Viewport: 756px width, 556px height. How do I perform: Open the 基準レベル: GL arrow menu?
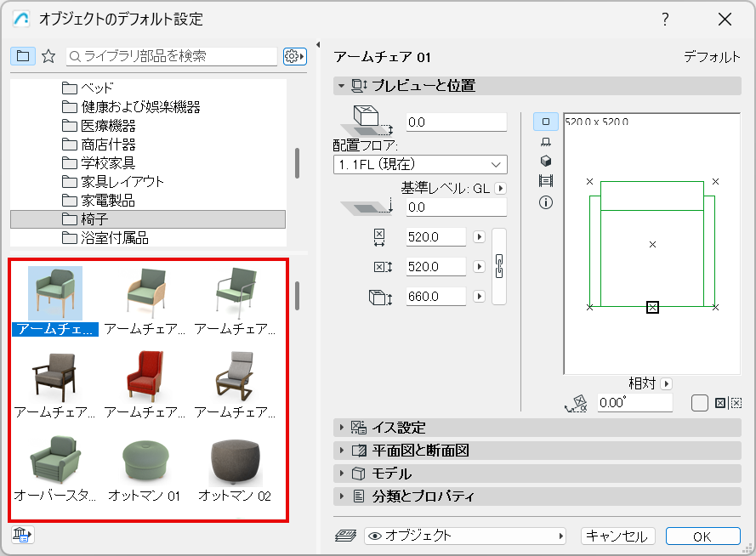tap(501, 189)
